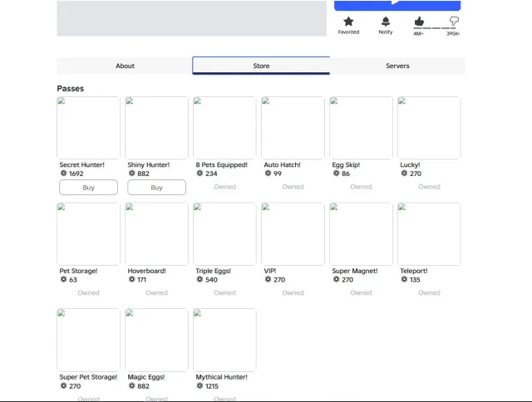Click the 234 price under 8 Pets Equipped!
The image size is (532, 402).
coord(211,174)
